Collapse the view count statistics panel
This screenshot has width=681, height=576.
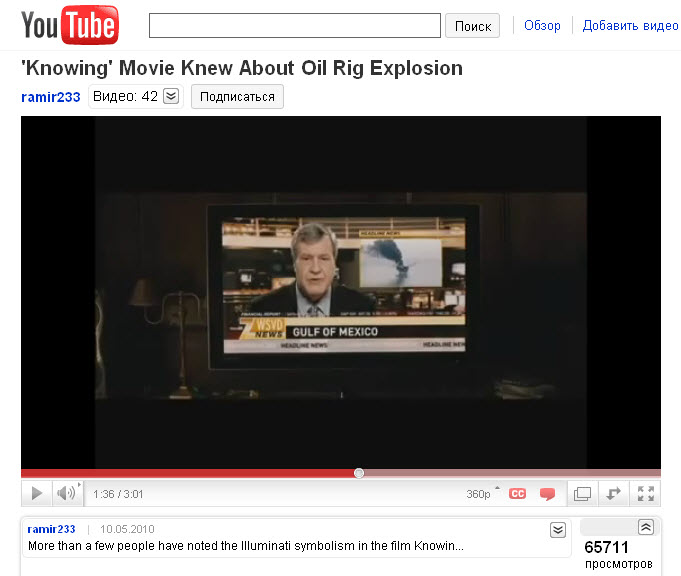[645, 527]
